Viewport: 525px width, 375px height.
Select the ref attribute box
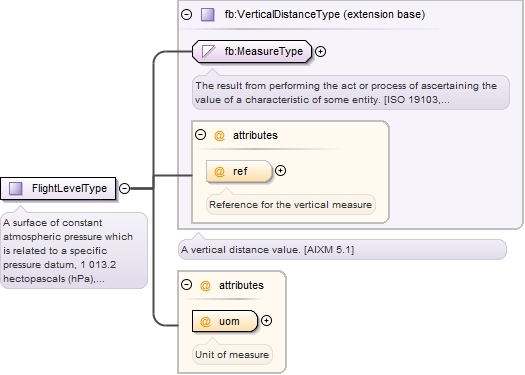[x=239, y=171]
